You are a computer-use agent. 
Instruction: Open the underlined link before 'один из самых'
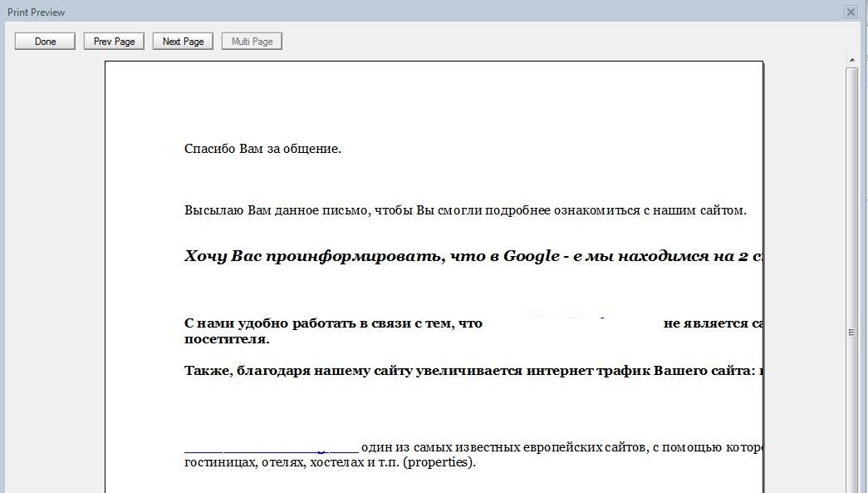click(x=270, y=446)
